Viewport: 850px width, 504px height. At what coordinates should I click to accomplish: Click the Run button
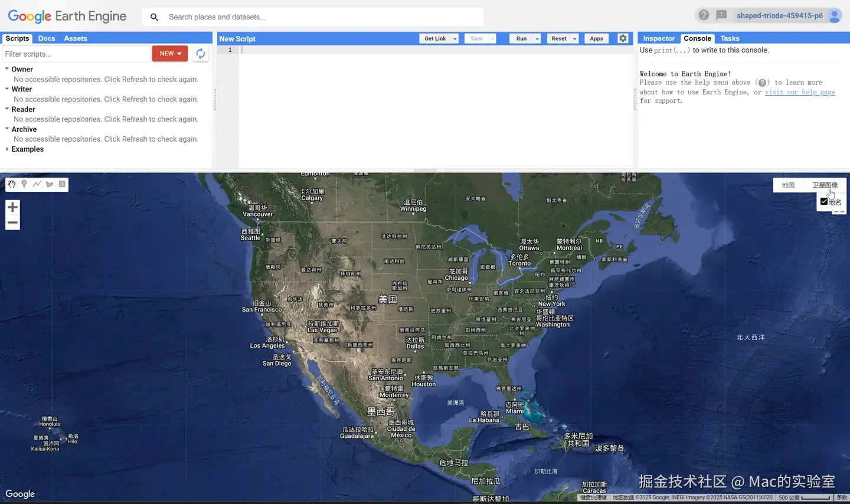click(x=522, y=39)
